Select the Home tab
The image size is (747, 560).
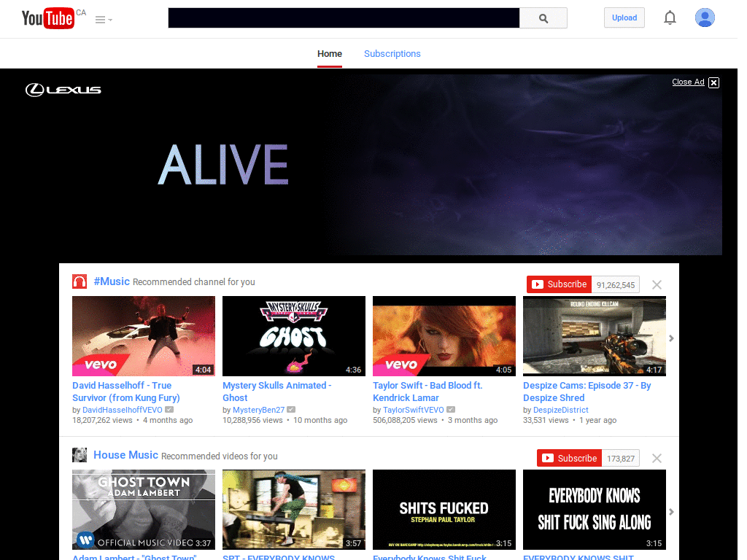click(x=330, y=54)
